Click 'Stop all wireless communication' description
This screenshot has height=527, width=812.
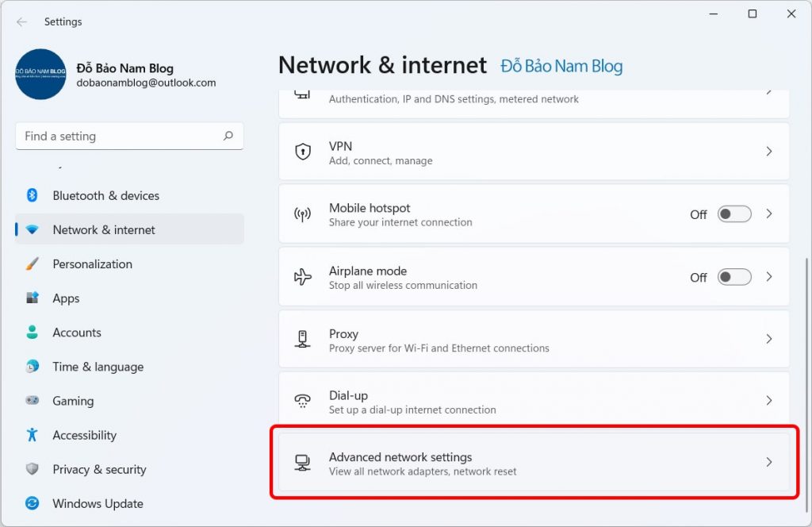403,285
